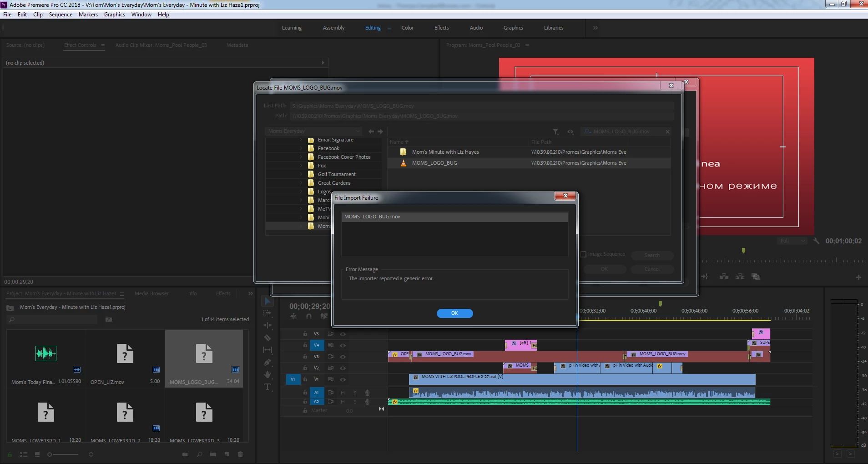
Task: Click the trash Clear icon in Project panel
Action: [241, 454]
